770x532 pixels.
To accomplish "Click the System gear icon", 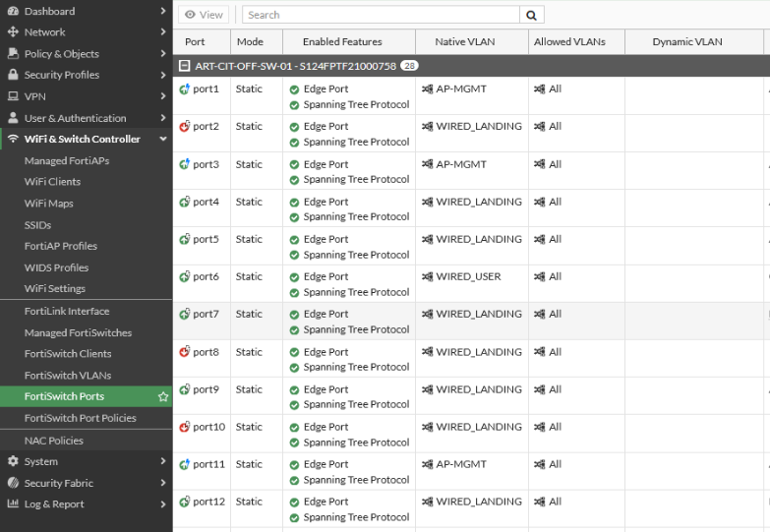I will (x=13, y=461).
